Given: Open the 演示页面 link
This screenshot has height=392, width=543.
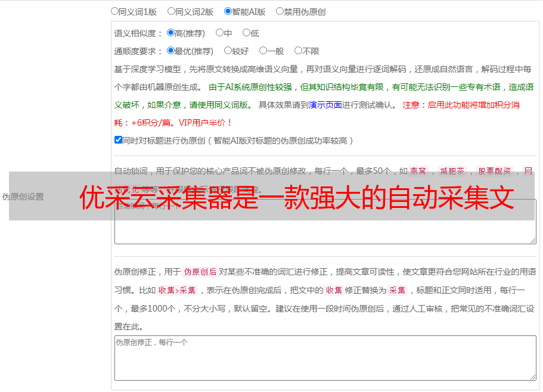Looking at the screenshot, I should point(325,105).
